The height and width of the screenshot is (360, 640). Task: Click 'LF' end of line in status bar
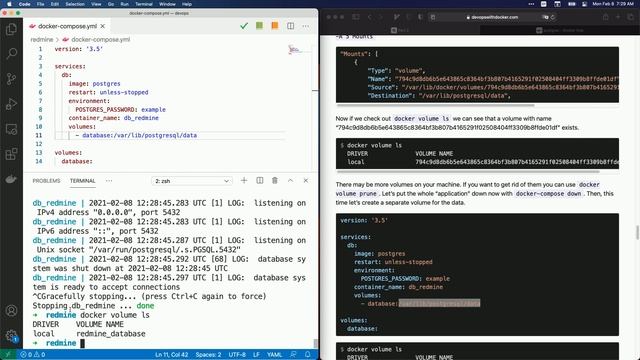(256, 355)
